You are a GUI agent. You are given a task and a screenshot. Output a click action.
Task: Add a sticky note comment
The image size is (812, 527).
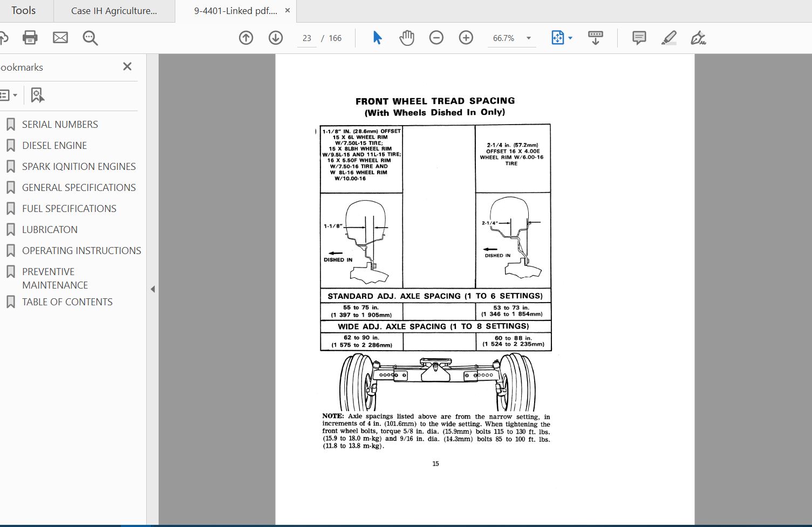coord(639,38)
